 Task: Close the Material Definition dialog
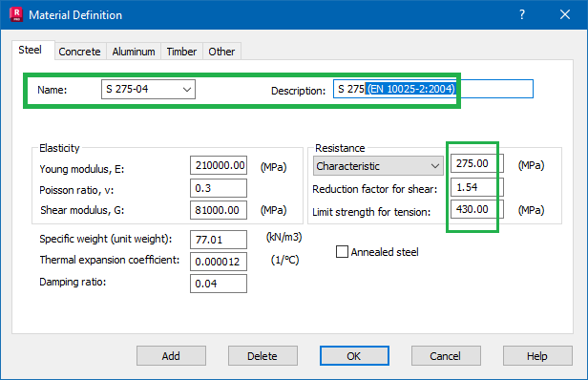(x=565, y=14)
